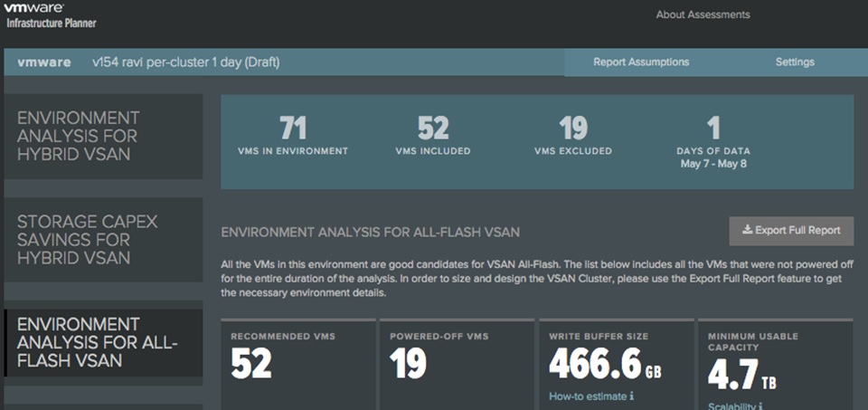Image resolution: width=868 pixels, height=410 pixels.
Task: Click the Environment Analysis for All-Flash VSAN heading
Action: [x=371, y=232]
